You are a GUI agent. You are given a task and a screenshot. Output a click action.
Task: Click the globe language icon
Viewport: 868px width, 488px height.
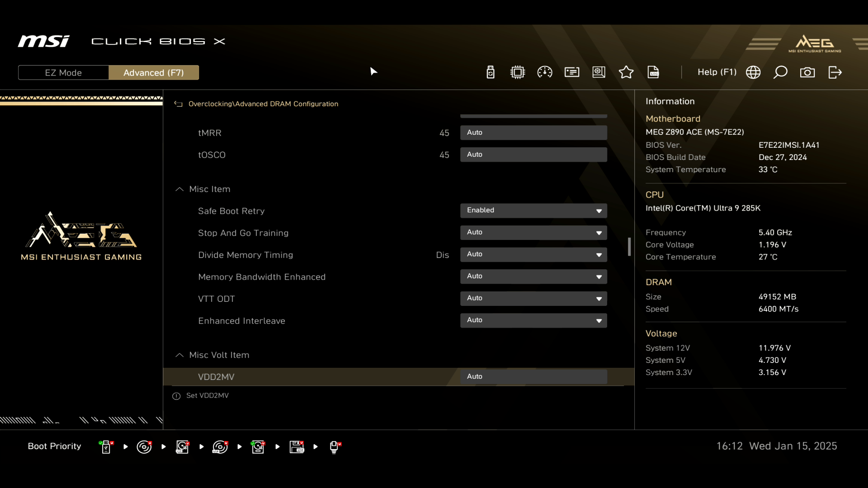pos(753,72)
